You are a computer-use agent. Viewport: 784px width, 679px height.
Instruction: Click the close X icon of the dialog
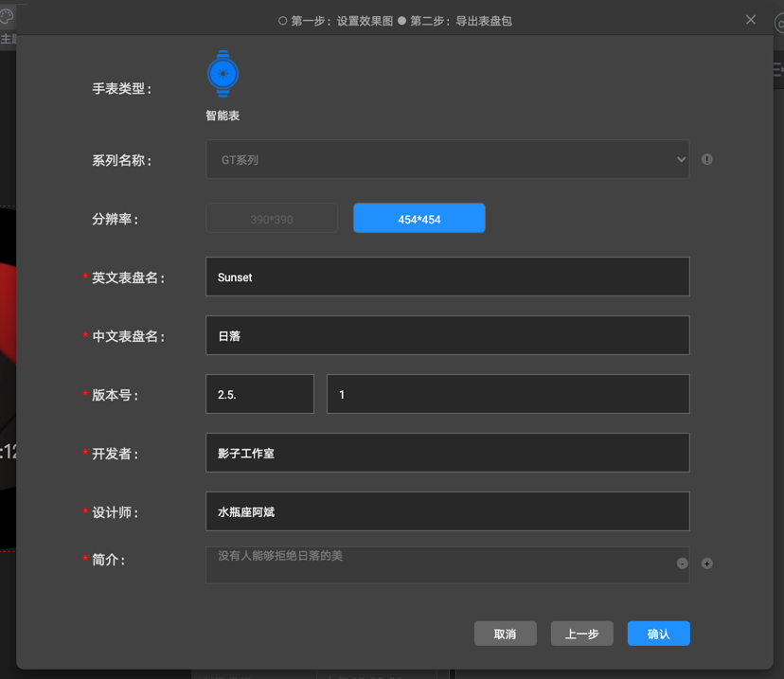(x=751, y=19)
